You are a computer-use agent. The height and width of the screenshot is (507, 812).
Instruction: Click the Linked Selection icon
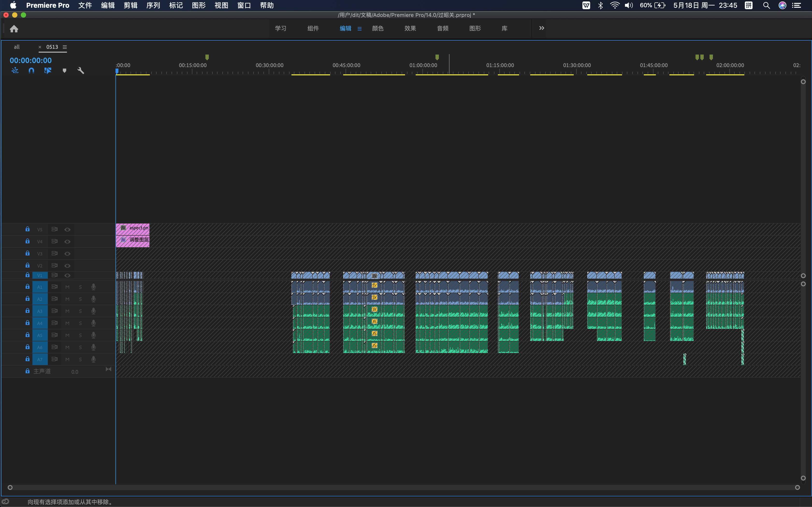click(x=48, y=70)
